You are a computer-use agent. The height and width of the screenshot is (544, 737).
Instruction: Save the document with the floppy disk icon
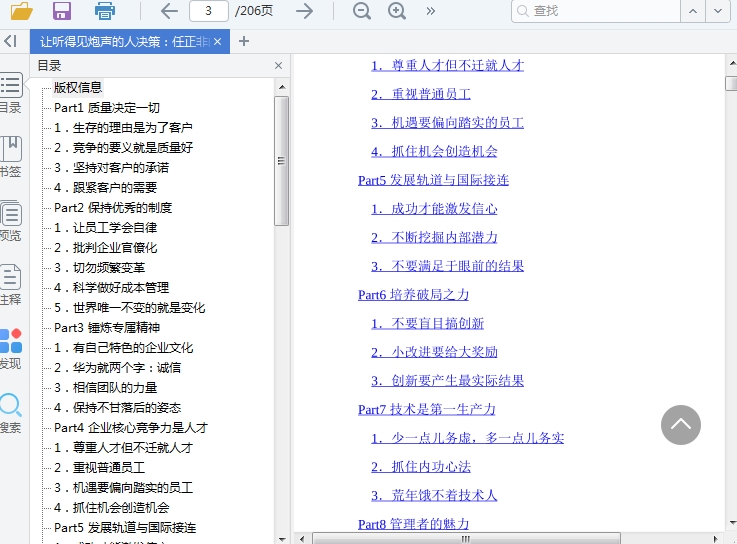62,11
